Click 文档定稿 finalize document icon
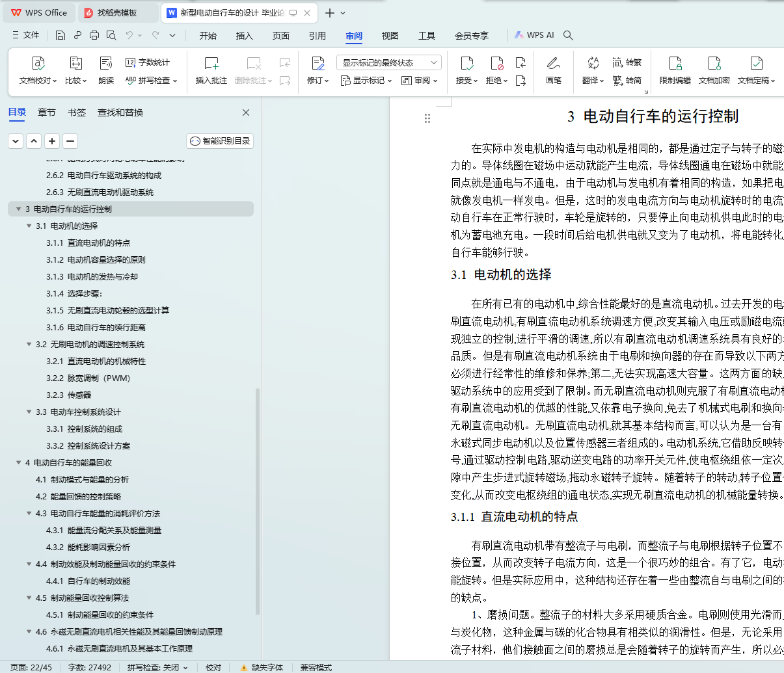Image resolution: width=784 pixels, height=673 pixels. [756, 63]
